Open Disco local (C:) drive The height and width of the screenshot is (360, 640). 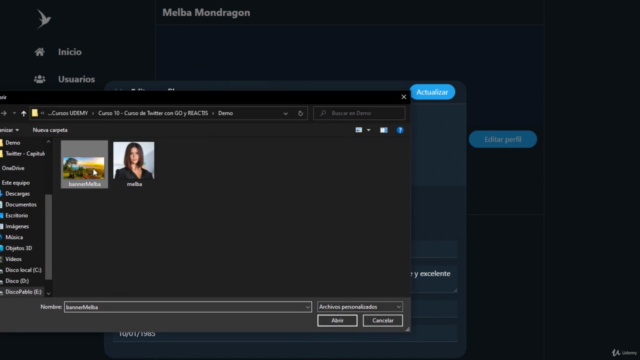click(x=23, y=270)
